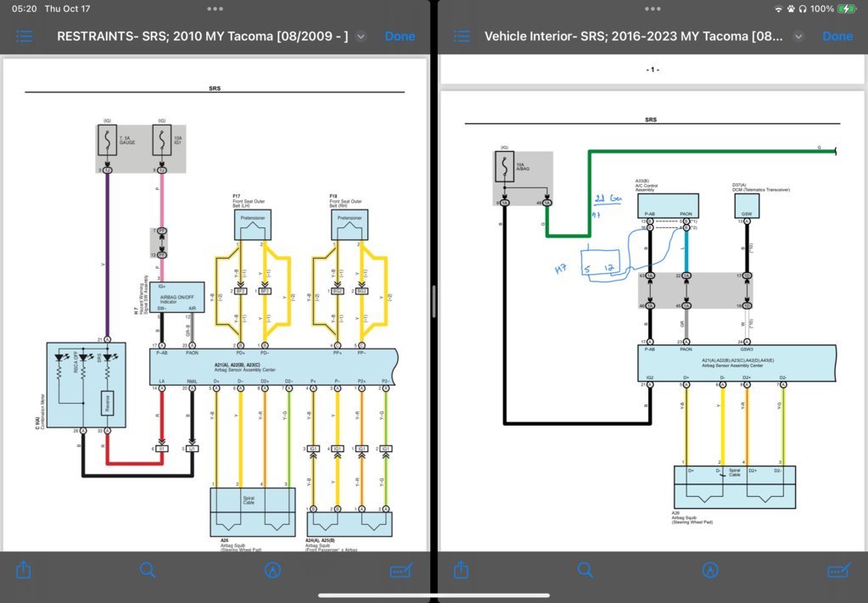Tap the Split View divider handle
Image resolution: width=868 pixels, height=603 pixels.
434,302
